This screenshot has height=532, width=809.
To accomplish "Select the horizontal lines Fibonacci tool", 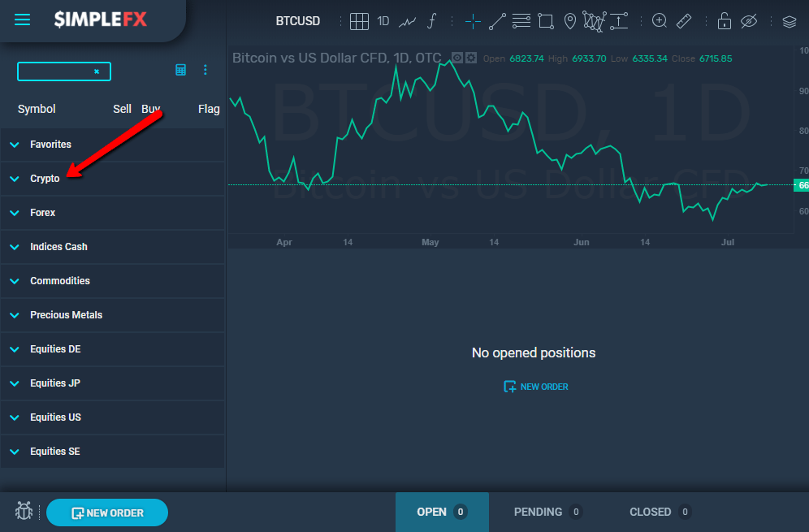I will click(521, 21).
